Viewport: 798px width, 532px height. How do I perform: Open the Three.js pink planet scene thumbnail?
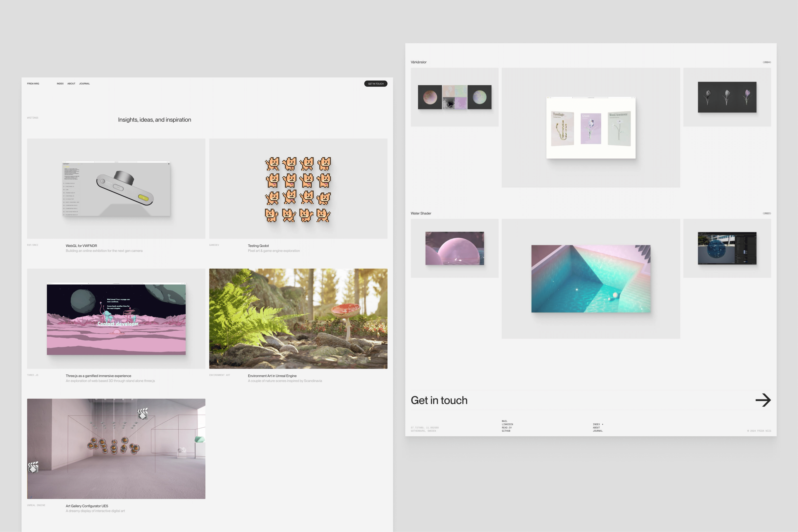pos(116,319)
